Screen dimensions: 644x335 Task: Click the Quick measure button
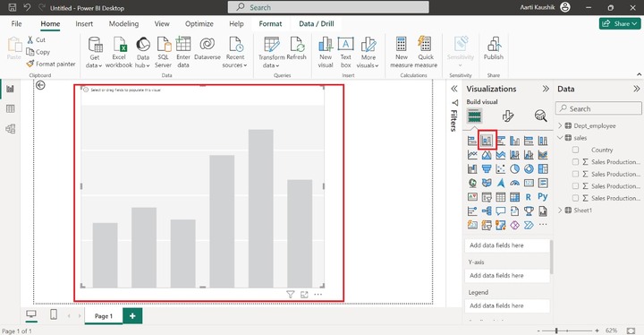click(426, 52)
